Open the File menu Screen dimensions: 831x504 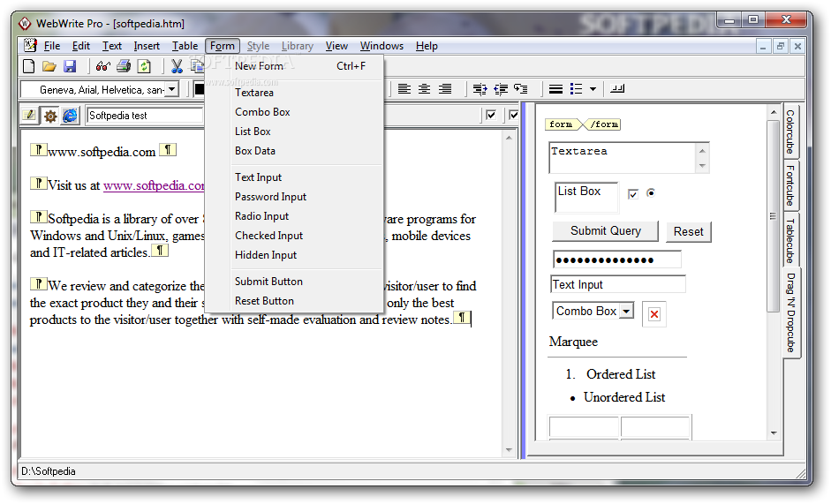(52, 46)
